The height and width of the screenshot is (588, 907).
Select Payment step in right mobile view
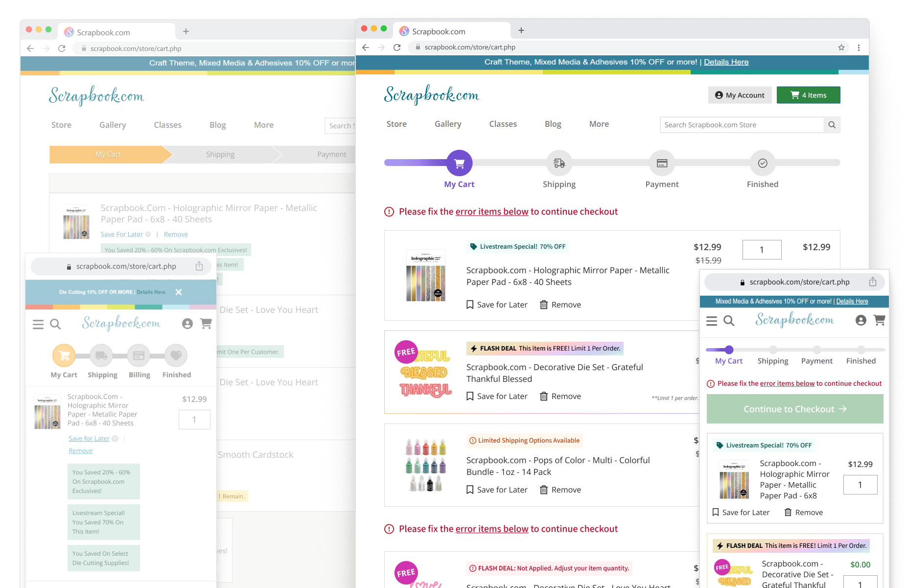(x=817, y=356)
